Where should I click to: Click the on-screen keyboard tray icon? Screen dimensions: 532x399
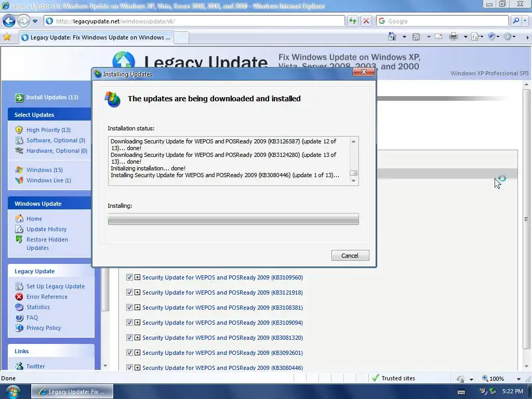[461, 392]
